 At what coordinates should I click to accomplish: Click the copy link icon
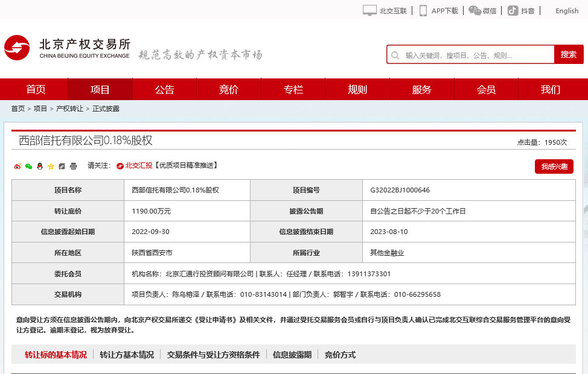(x=62, y=166)
